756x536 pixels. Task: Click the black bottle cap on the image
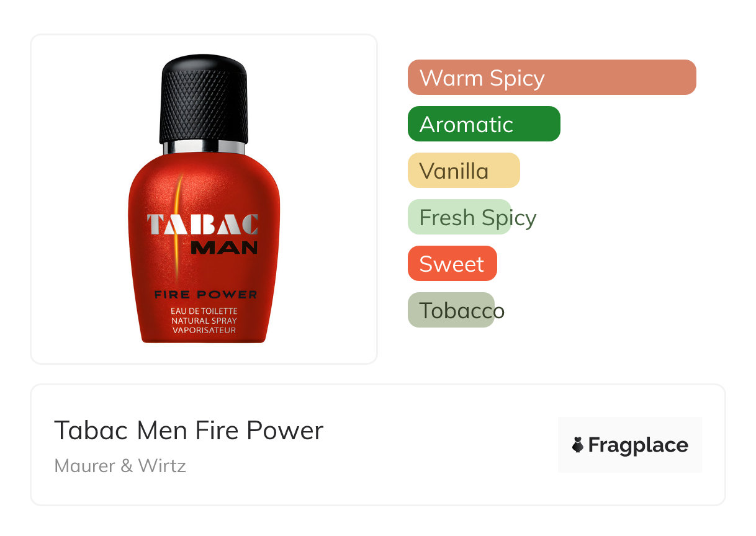click(204, 98)
